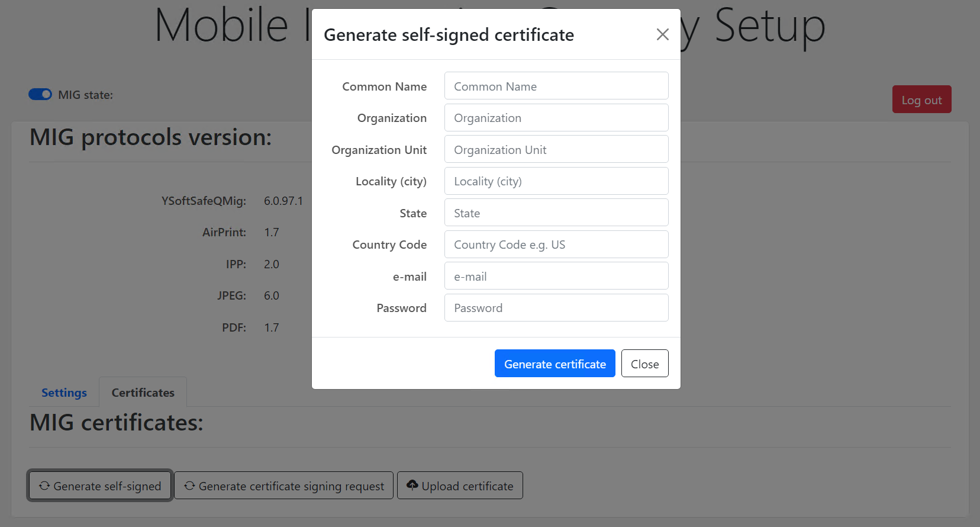
Task: Click the Password input field
Action: (x=556, y=308)
